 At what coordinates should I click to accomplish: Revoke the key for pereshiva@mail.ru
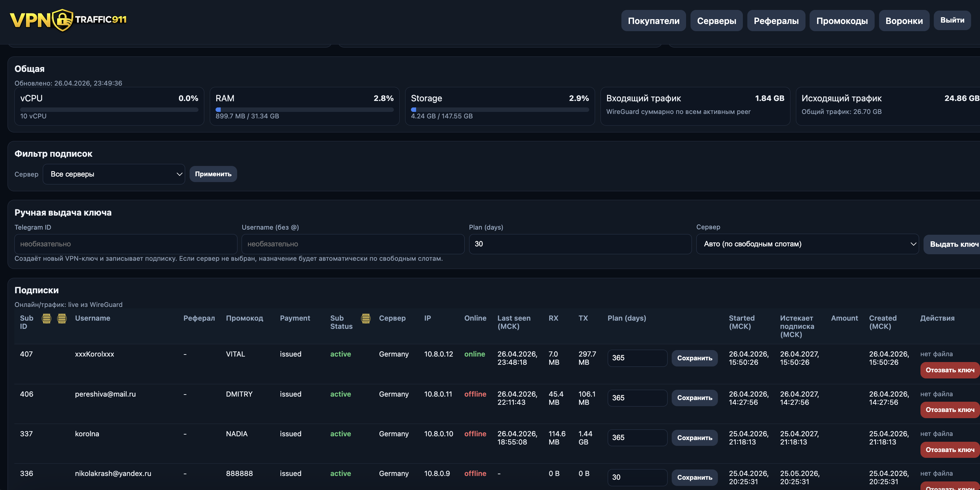[949, 410]
